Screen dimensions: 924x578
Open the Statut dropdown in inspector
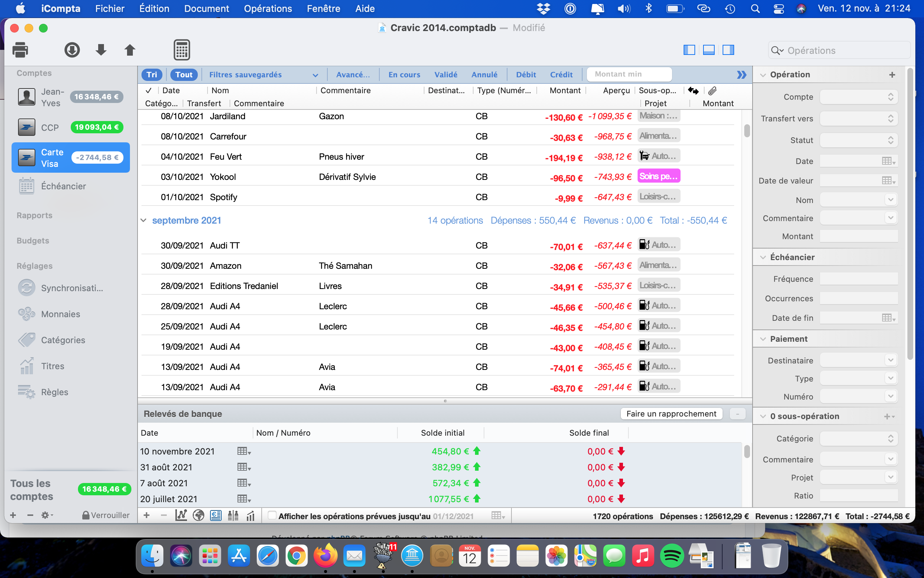pyautogui.click(x=859, y=140)
